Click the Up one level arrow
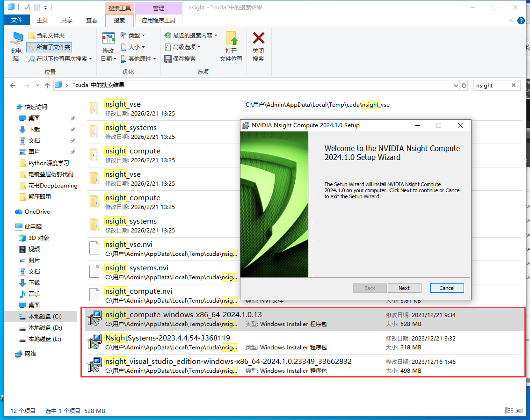530x420 pixels. point(47,86)
